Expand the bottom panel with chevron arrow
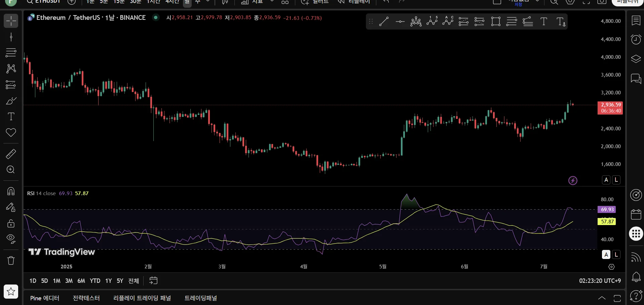Screen dimensions: 644x305 [602, 298]
